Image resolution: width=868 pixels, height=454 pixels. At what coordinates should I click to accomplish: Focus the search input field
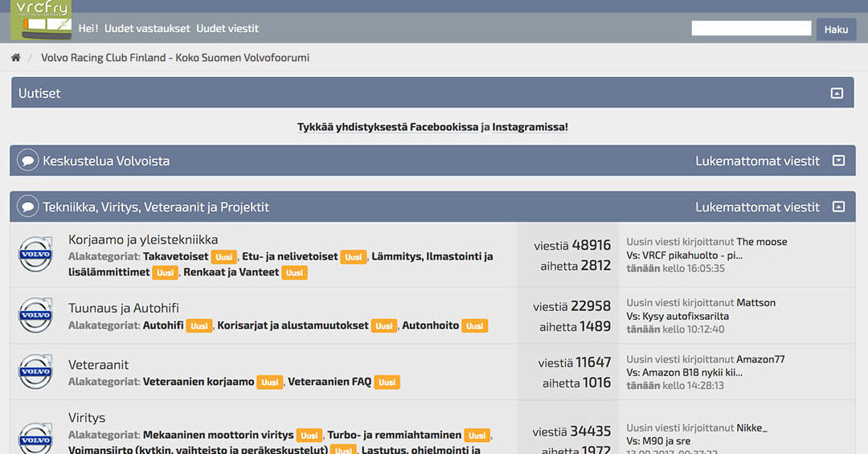[x=751, y=28]
